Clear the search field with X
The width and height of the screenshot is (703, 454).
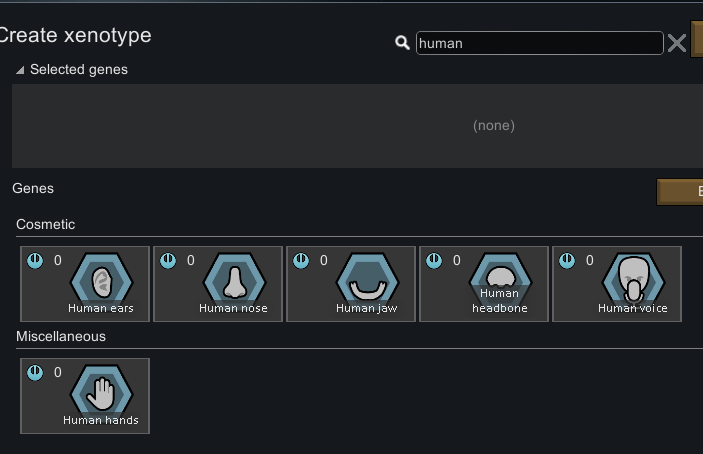[677, 43]
